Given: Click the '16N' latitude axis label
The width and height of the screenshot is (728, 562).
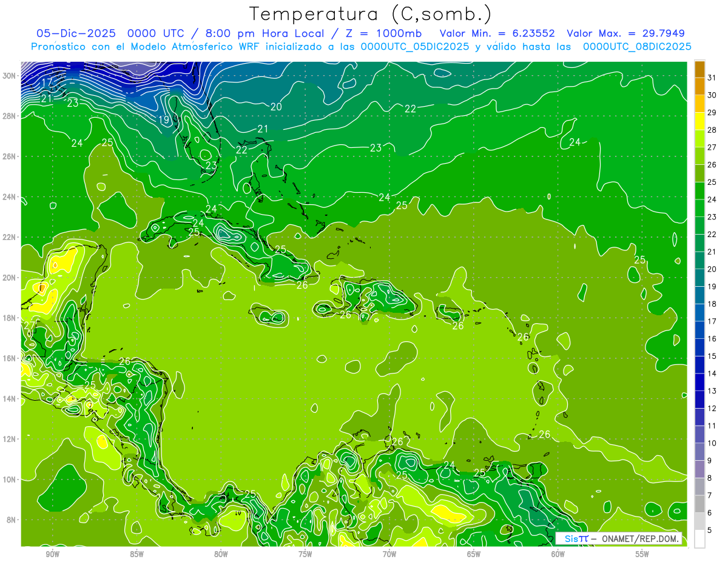Looking at the screenshot, I should [x=10, y=358].
